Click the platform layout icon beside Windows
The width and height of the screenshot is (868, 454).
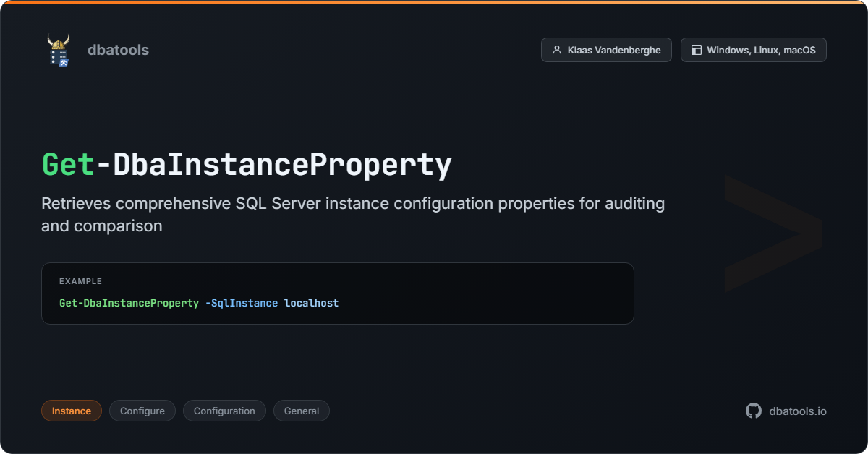(x=697, y=50)
